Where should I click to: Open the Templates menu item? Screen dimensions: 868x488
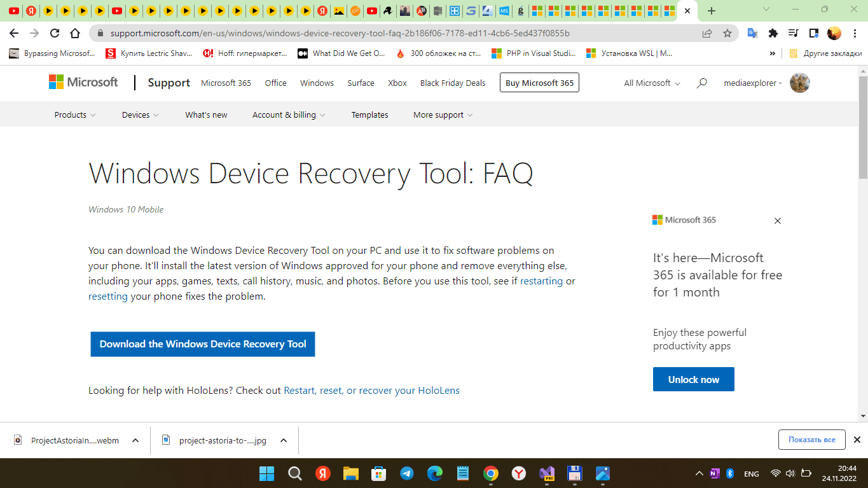coord(369,115)
